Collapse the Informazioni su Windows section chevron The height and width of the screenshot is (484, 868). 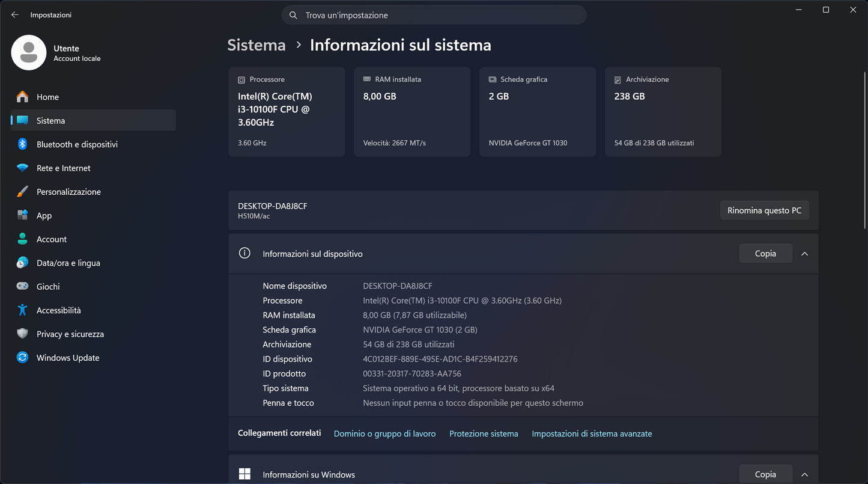804,474
